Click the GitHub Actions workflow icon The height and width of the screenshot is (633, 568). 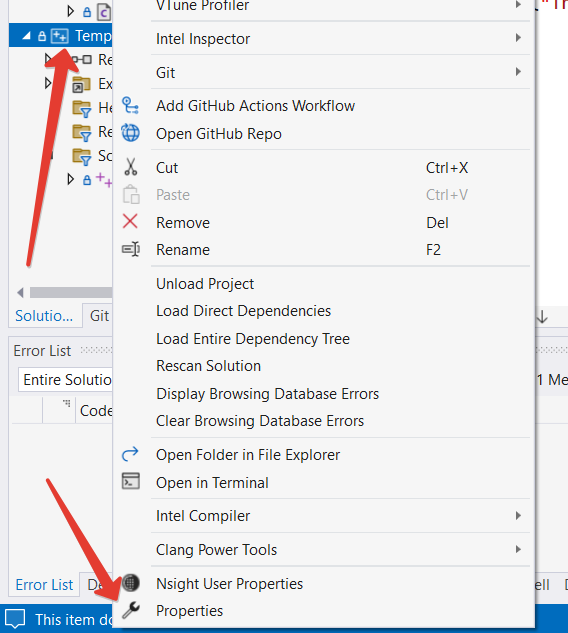click(130, 105)
